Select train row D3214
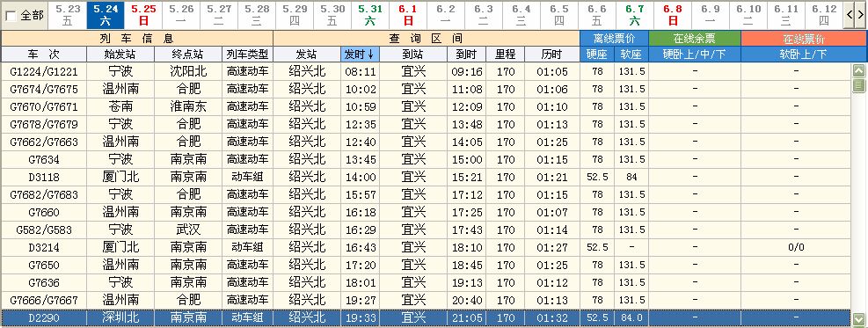This screenshot has height=328, width=868. point(426,247)
